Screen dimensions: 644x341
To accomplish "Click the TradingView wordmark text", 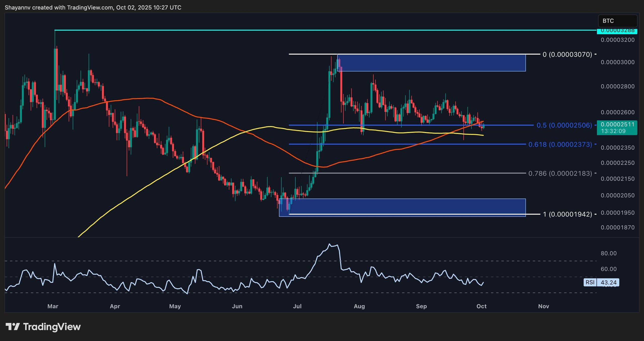I will tap(52, 327).
